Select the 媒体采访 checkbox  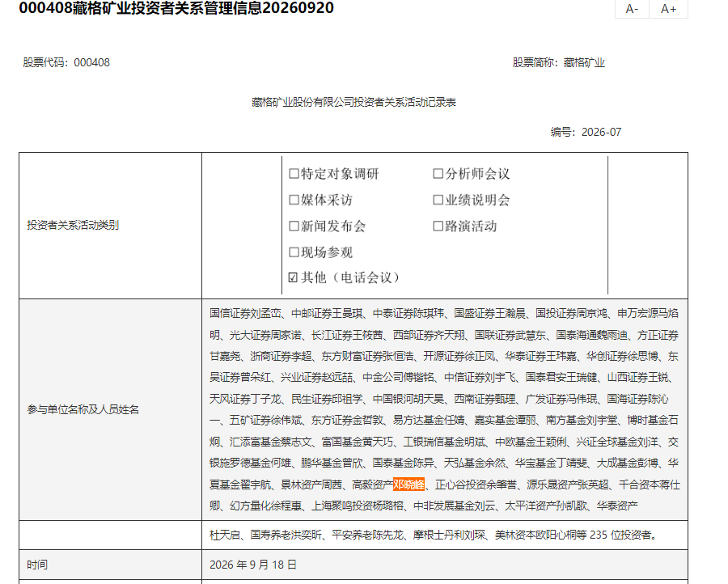pyautogui.click(x=294, y=200)
